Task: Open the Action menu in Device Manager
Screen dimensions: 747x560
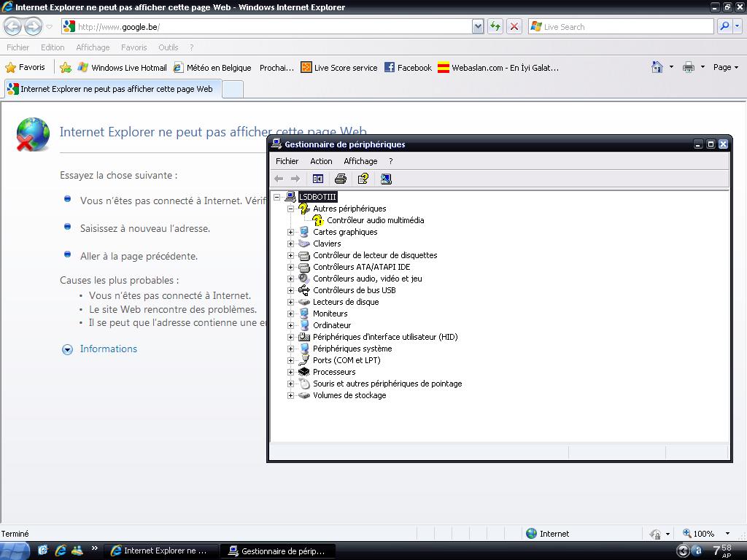Action: tap(321, 161)
